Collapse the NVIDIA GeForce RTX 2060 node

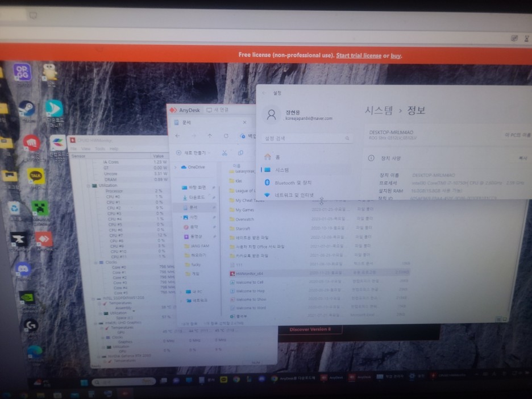pos(98,356)
